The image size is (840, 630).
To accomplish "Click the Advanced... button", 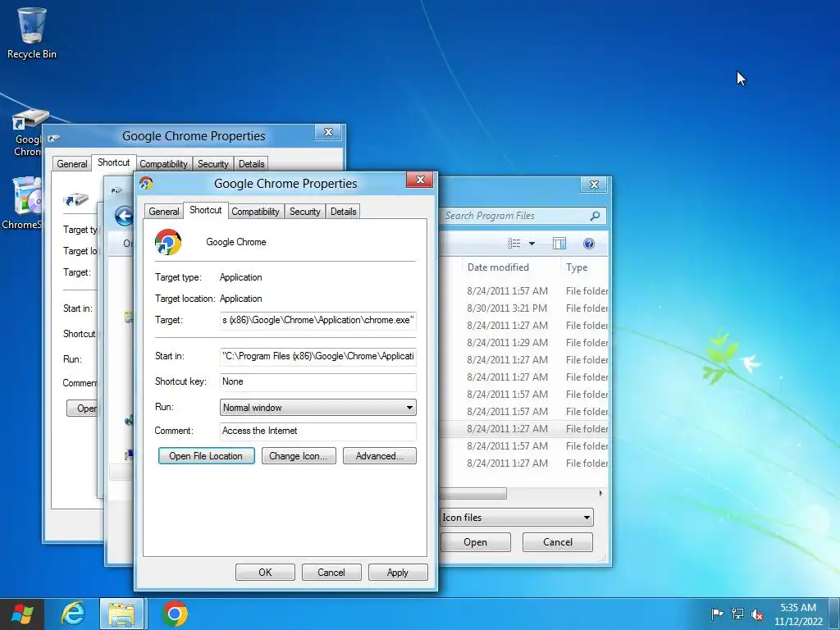I will pyautogui.click(x=379, y=456).
